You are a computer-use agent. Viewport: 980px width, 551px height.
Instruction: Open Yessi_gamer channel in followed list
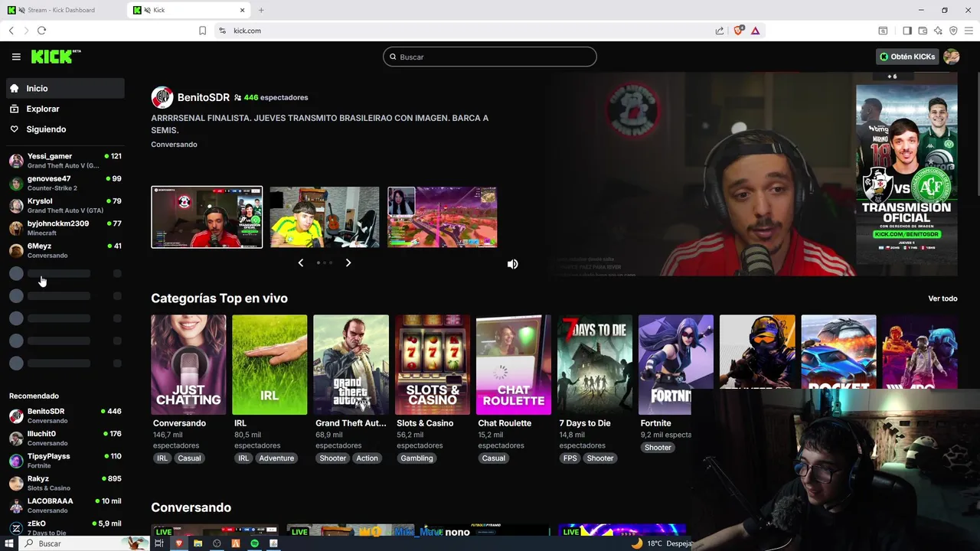pyautogui.click(x=65, y=161)
